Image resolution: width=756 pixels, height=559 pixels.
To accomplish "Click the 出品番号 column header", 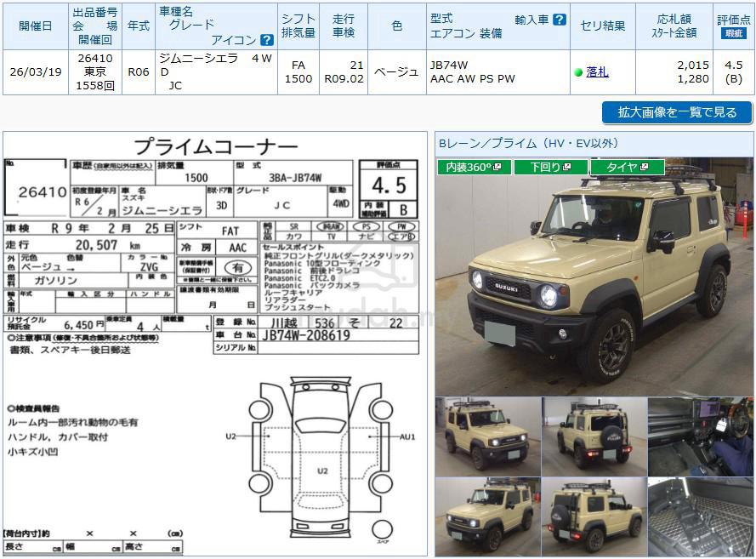I will [95, 26].
